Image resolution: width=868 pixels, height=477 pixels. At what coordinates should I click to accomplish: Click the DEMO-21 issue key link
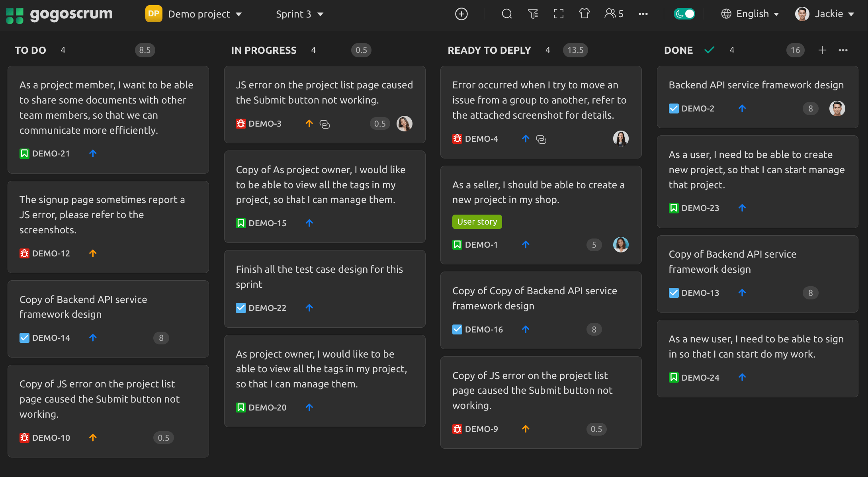click(x=51, y=154)
